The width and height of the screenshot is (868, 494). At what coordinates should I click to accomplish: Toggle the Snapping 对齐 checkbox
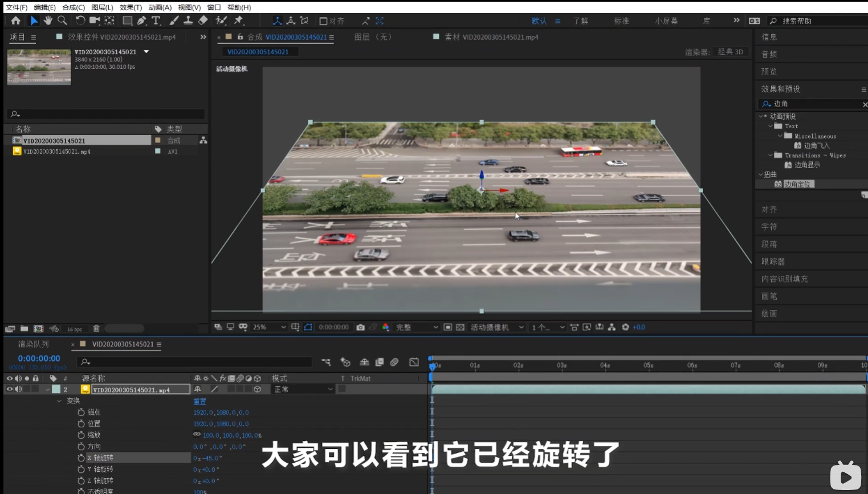point(323,21)
